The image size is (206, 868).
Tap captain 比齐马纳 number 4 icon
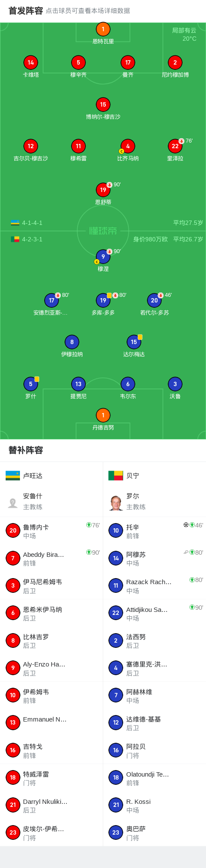pos(128,146)
